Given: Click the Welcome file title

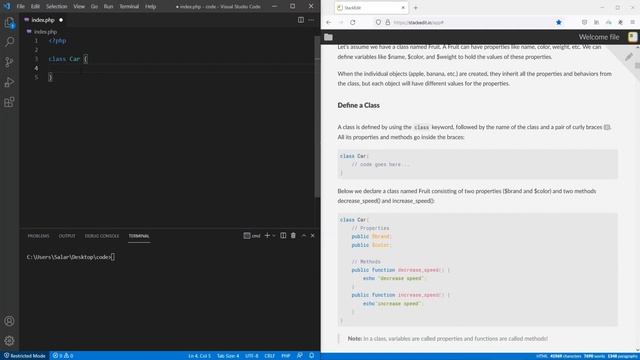Looking at the screenshot, I should click(599, 37).
